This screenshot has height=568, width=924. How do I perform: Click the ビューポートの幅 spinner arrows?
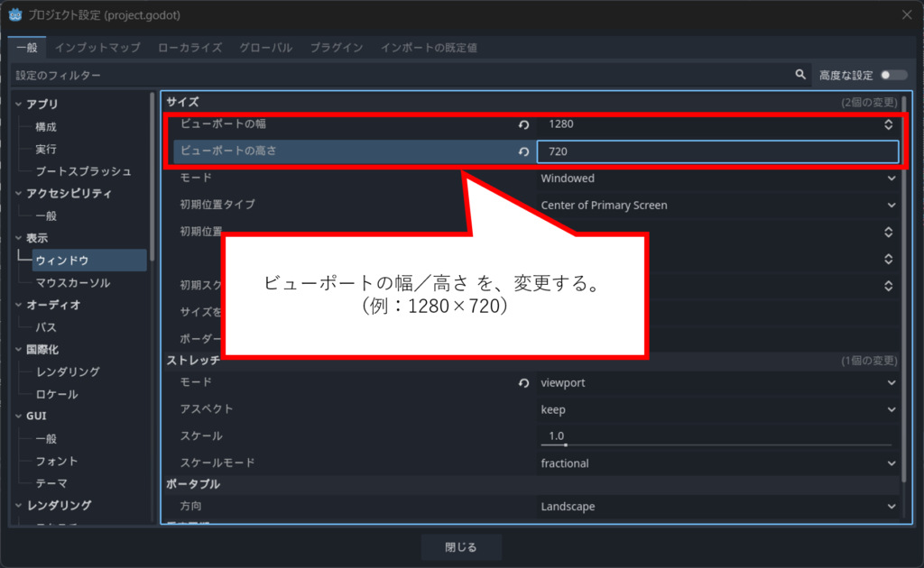coord(889,125)
